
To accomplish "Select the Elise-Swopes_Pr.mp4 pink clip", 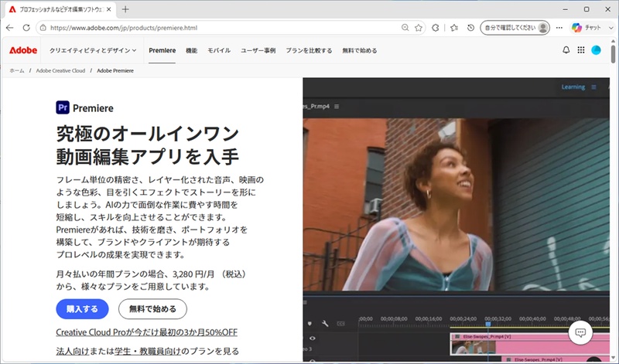I will pyautogui.click(x=529, y=344).
